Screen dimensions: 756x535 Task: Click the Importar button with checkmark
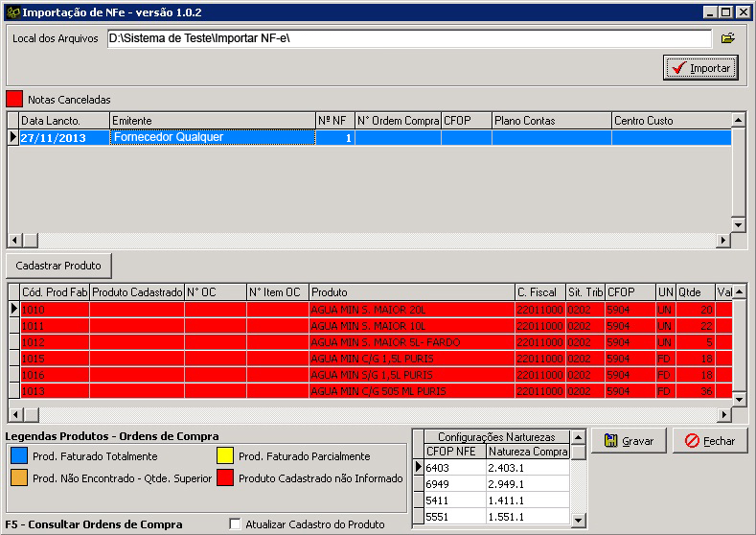coord(700,68)
